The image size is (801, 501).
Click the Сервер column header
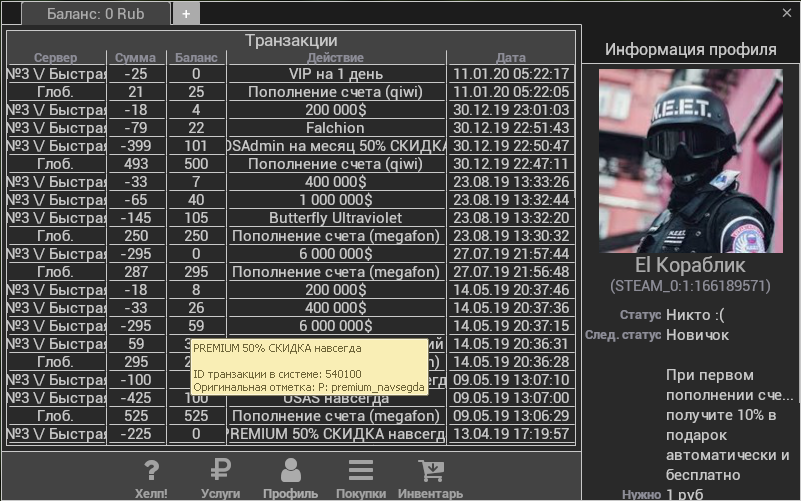click(55, 58)
